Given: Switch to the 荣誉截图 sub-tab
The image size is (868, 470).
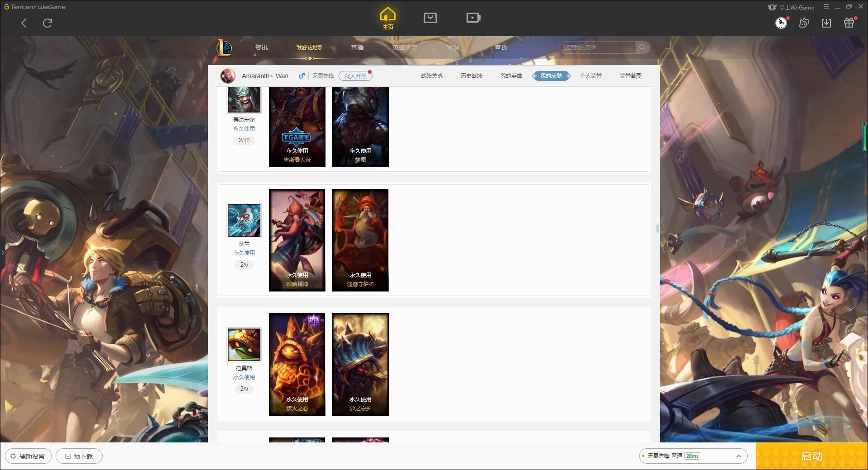Looking at the screenshot, I should point(631,76).
